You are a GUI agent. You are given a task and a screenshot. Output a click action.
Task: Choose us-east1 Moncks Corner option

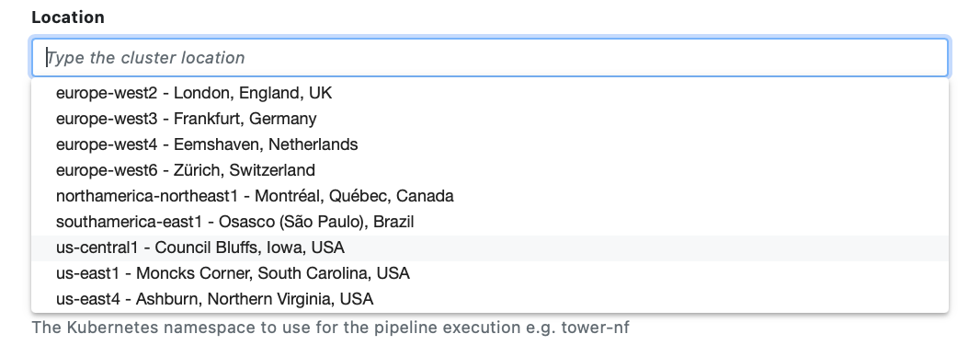(x=490, y=273)
